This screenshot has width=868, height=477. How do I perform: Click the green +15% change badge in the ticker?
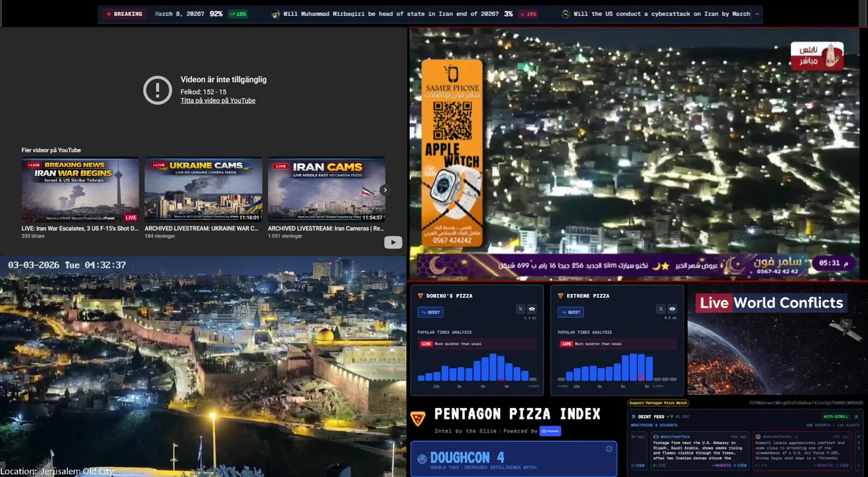tap(237, 14)
